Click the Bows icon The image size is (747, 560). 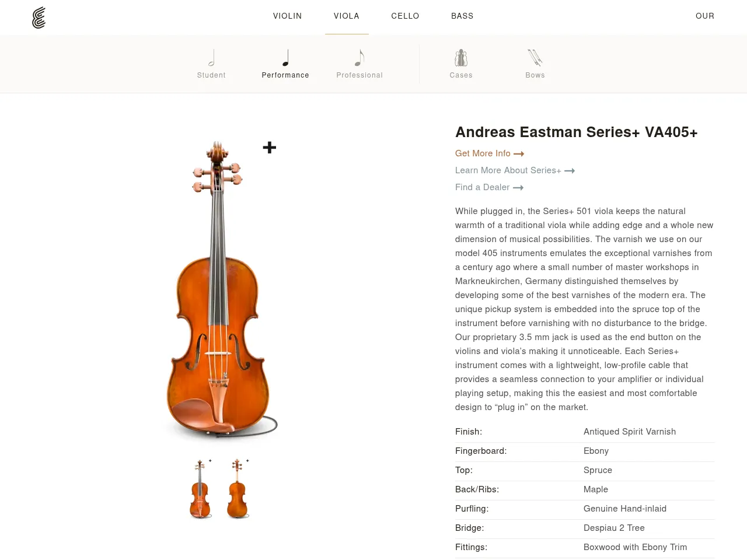click(535, 58)
